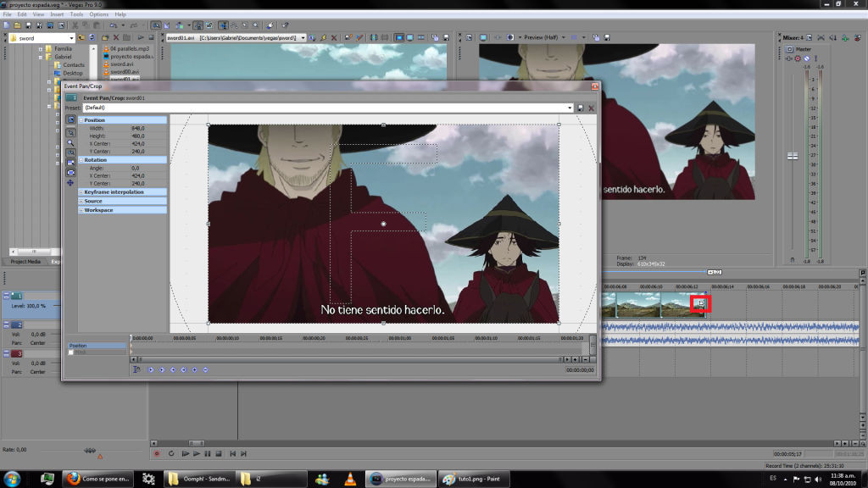The width and height of the screenshot is (868, 488).
Task: Open the View menu
Action: point(38,14)
